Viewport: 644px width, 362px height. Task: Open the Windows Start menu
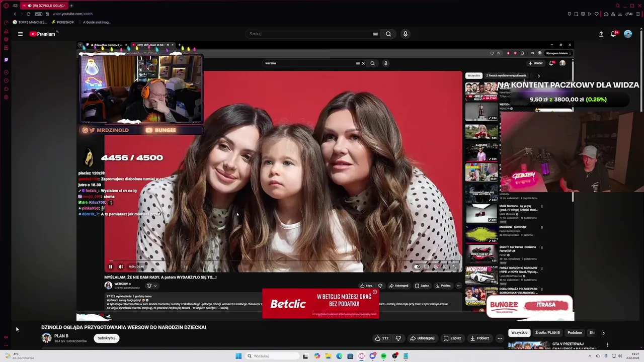[238, 356]
